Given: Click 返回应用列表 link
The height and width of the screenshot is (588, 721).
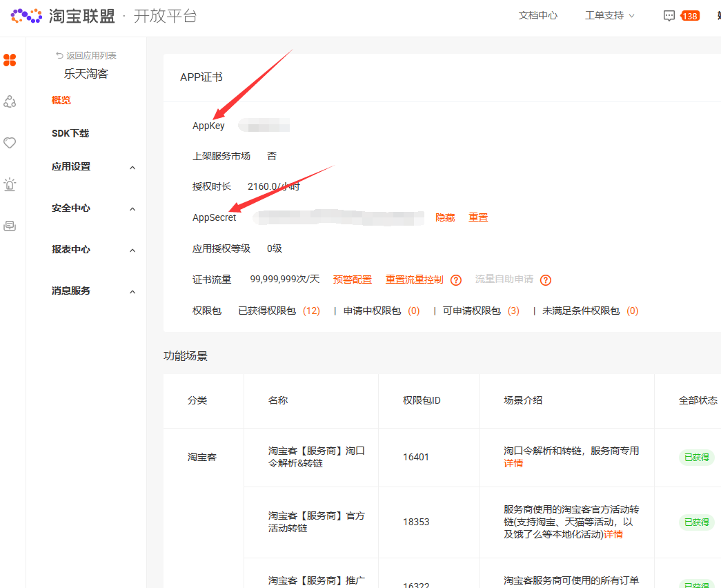Looking at the screenshot, I should pos(91,55).
